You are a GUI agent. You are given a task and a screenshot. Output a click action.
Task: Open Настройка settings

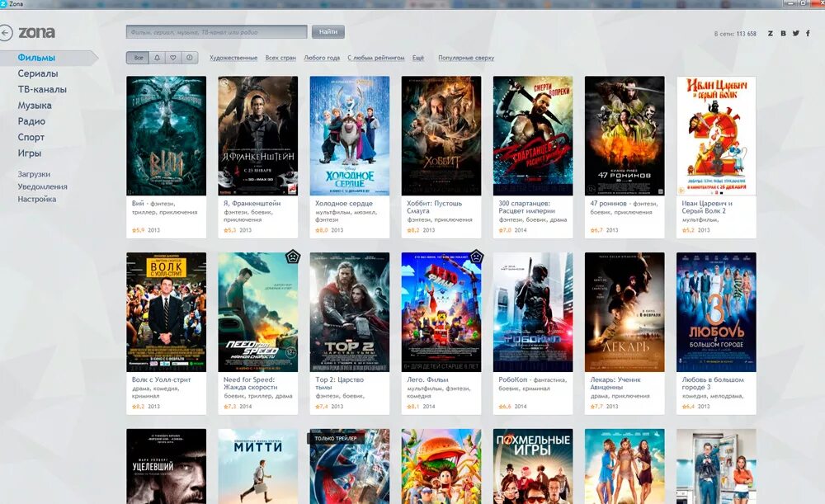pyautogui.click(x=37, y=200)
